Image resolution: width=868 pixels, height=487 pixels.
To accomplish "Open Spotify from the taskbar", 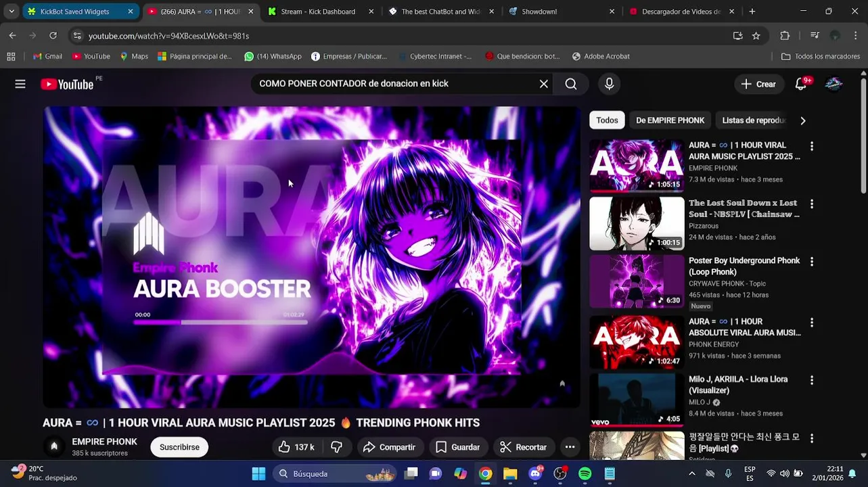I will coord(585,473).
